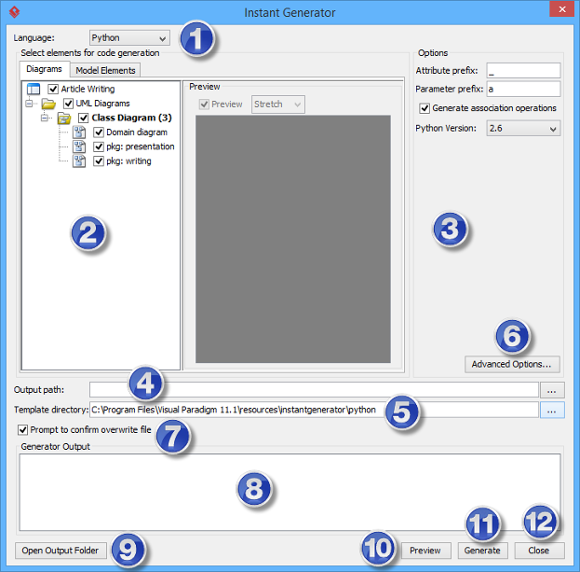
Task: Uncheck the Article Writing checkbox
Action: click(x=53, y=89)
